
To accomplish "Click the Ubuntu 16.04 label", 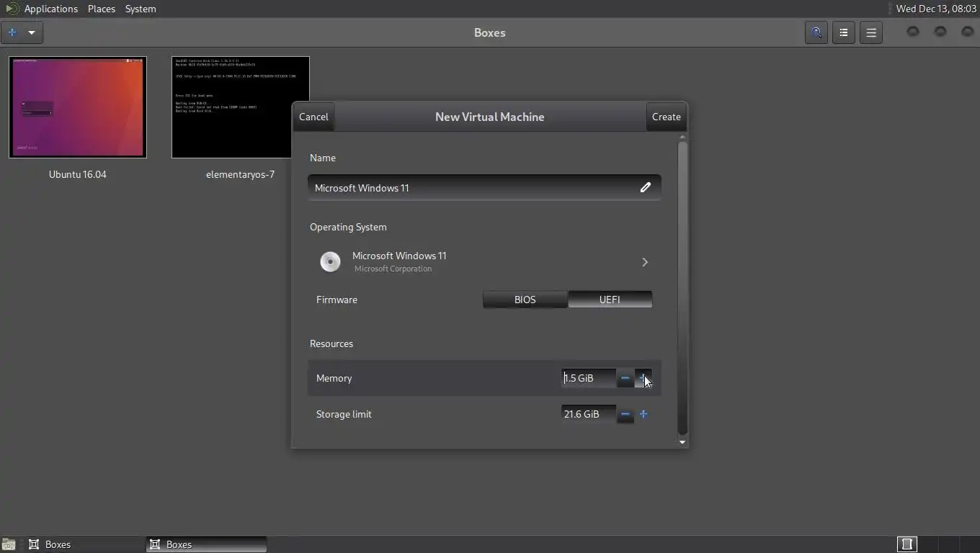I will point(78,174).
